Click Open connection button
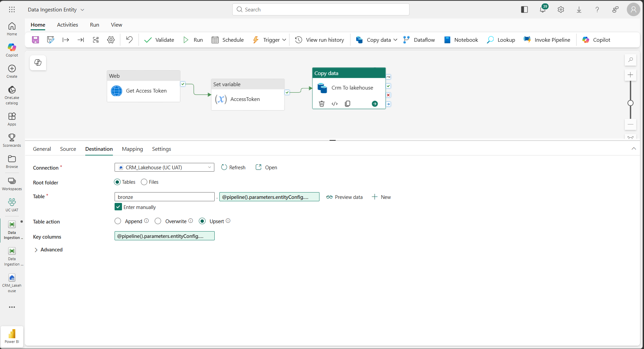The width and height of the screenshot is (644, 349). coord(266,167)
